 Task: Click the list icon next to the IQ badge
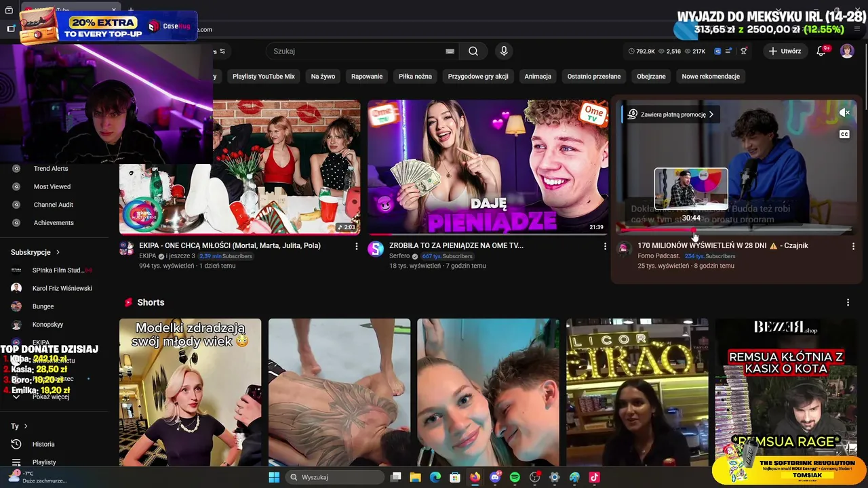point(729,52)
